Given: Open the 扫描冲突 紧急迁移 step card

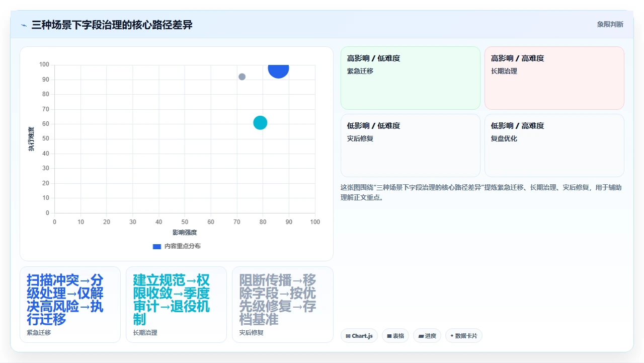Looking at the screenshot, I should 70,305.
